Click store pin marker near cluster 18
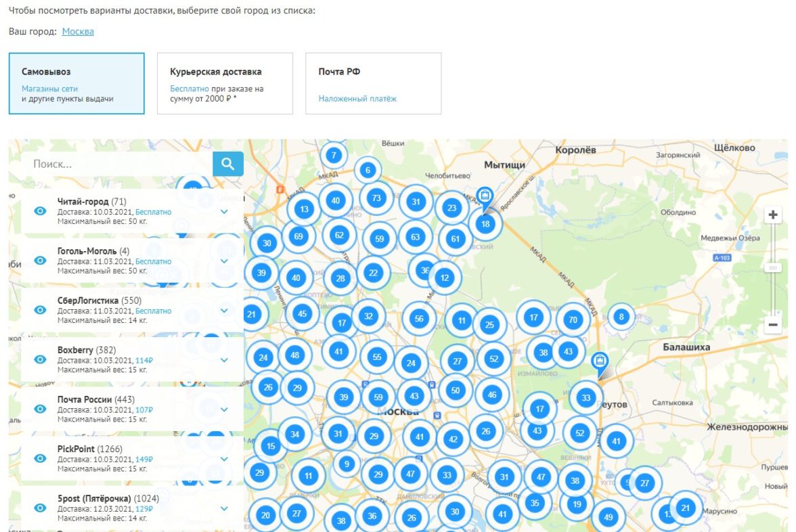Viewport: 796px width, 532px height. click(x=485, y=197)
